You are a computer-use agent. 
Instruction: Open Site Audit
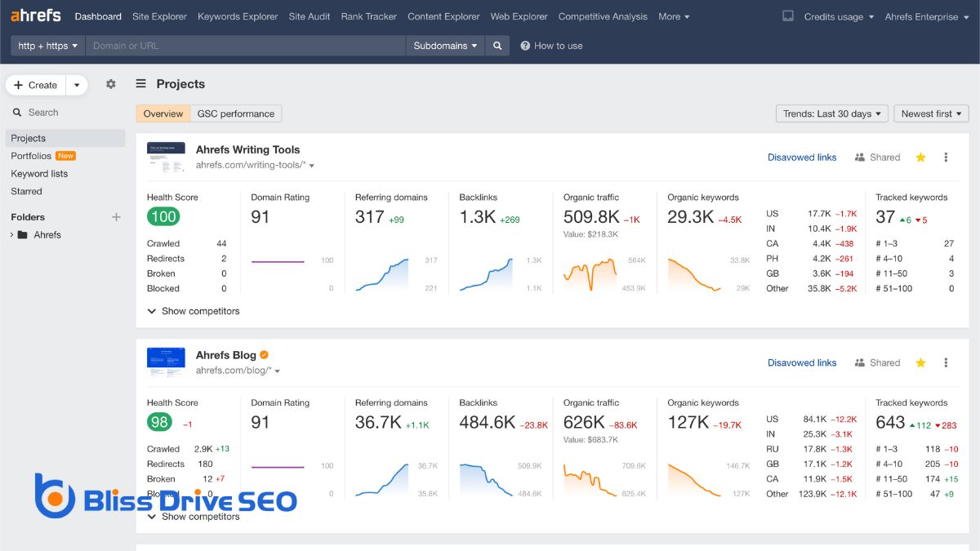click(310, 16)
